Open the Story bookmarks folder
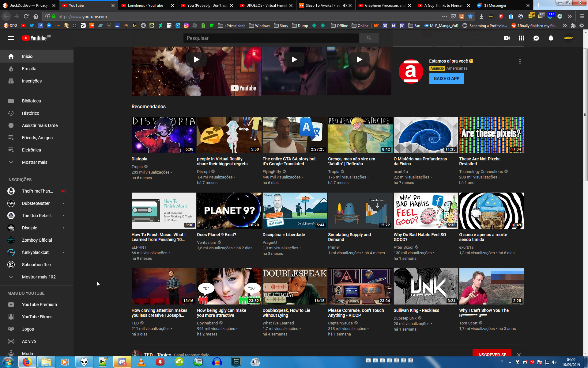This screenshot has height=368, width=588. point(281,26)
